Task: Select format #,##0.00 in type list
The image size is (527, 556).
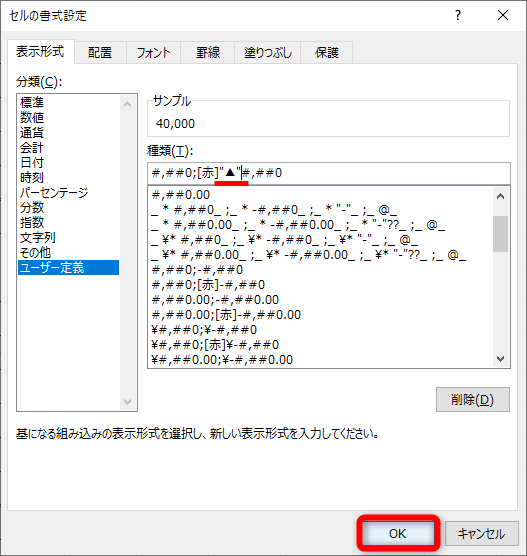Action: coord(320,195)
